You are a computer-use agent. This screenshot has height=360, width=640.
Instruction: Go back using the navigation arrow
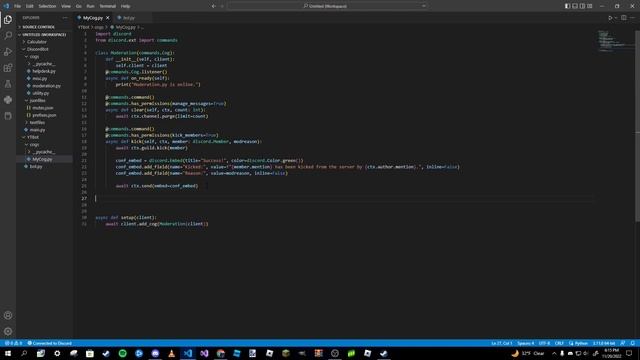pyautogui.click(x=213, y=6)
